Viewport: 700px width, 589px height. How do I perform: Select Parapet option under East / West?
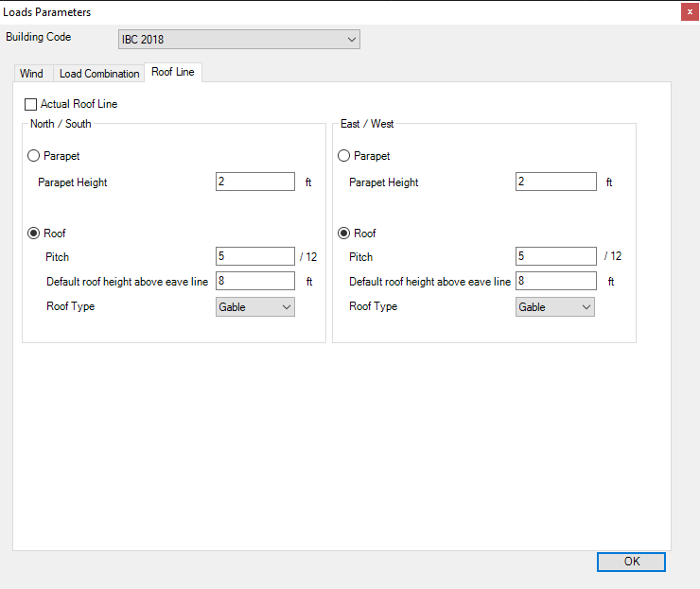point(344,156)
